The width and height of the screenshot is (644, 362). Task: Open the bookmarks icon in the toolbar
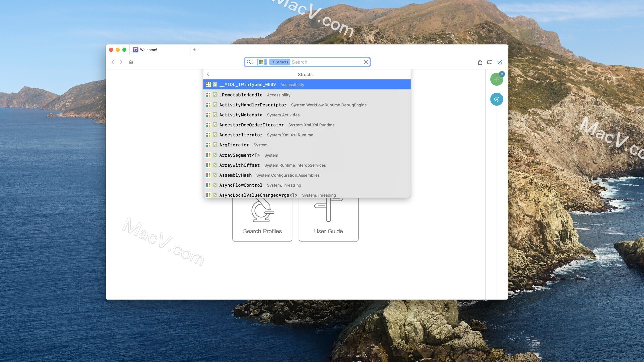click(490, 62)
